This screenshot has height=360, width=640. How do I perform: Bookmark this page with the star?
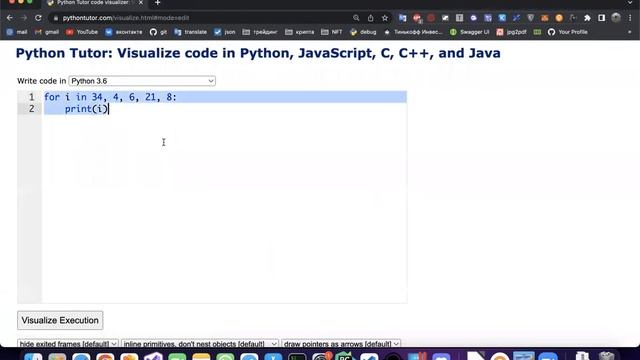[385, 18]
